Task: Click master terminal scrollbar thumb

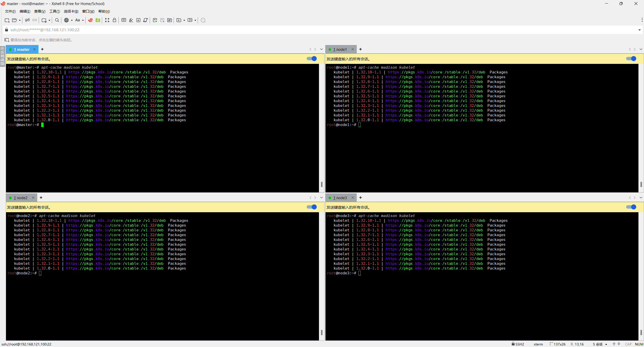Action: [322, 184]
